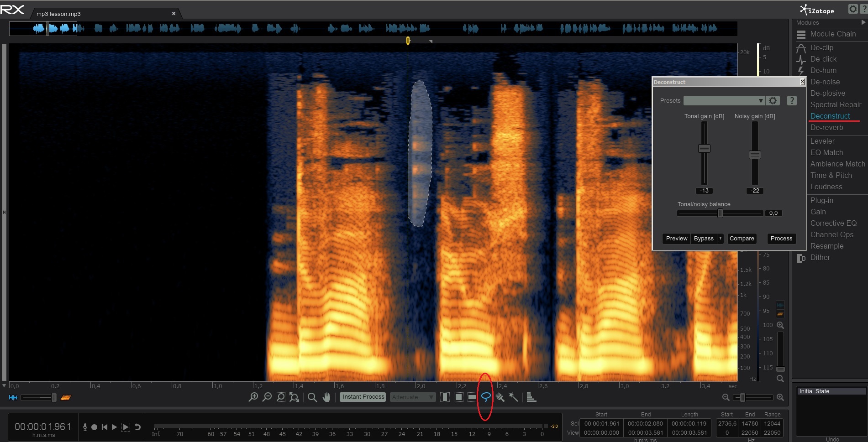The width and height of the screenshot is (868, 442).
Task: Close the Deconstruct dialog
Action: point(802,82)
